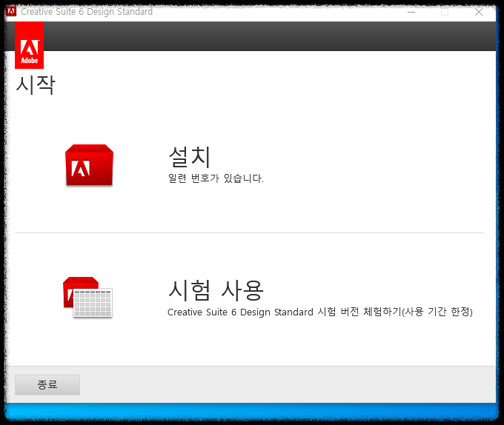Select the 설치 install heading
This screenshot has width=504, height=425.
coord(190,157)
